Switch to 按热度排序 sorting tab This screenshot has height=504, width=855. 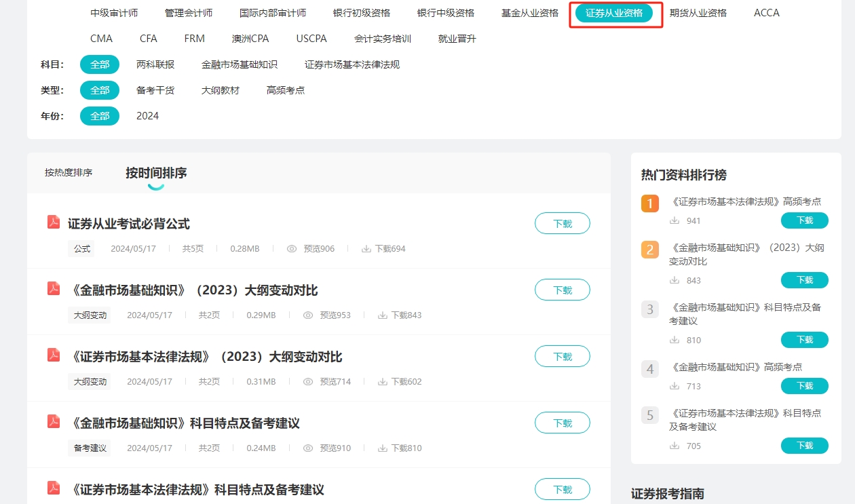69,173
